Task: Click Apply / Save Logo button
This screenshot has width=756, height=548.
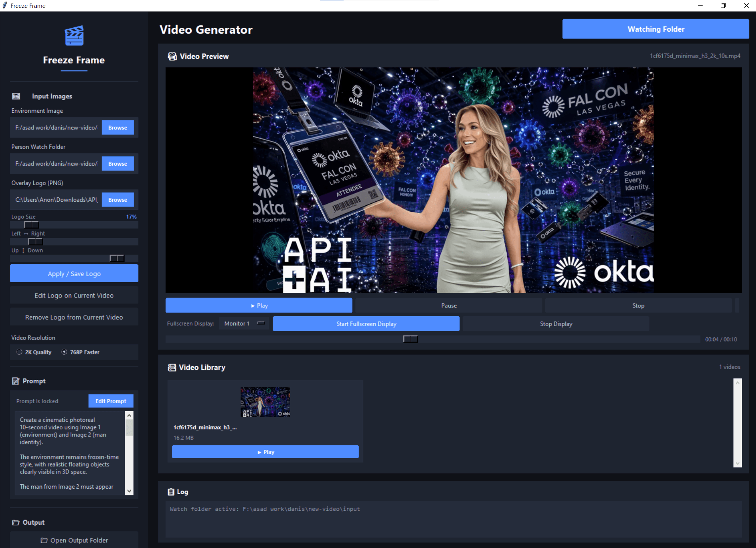Action: click(74, 274)
